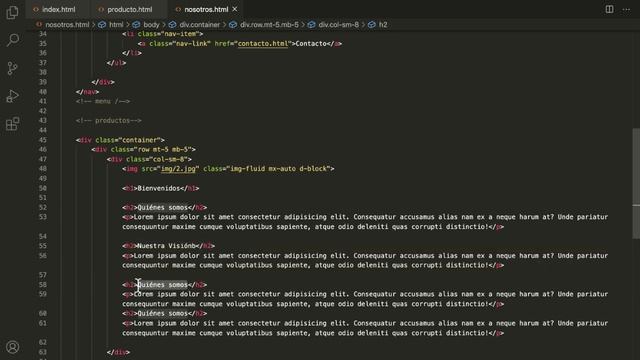
Task: Click the class value "container" on line 45
Action: (x=140, y=140)
